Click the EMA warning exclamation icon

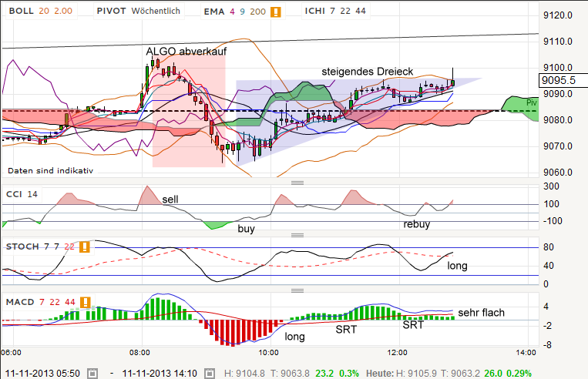[276, 12]
